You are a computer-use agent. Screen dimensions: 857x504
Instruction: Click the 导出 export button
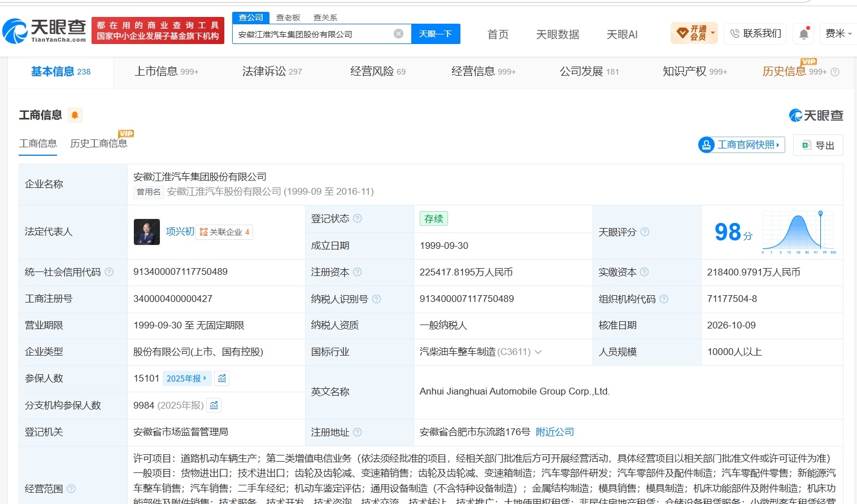(x=818, y=145)
